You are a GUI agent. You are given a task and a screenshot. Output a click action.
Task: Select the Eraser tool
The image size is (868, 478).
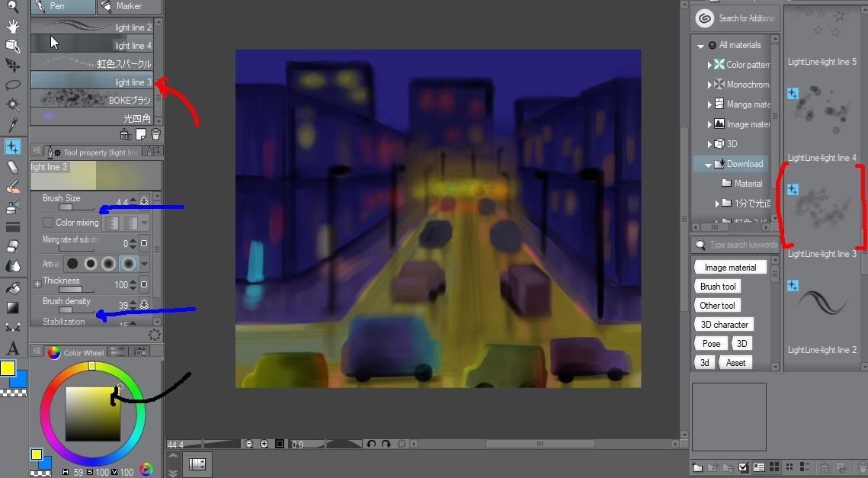pyautogui.click(x=12, y=167)
